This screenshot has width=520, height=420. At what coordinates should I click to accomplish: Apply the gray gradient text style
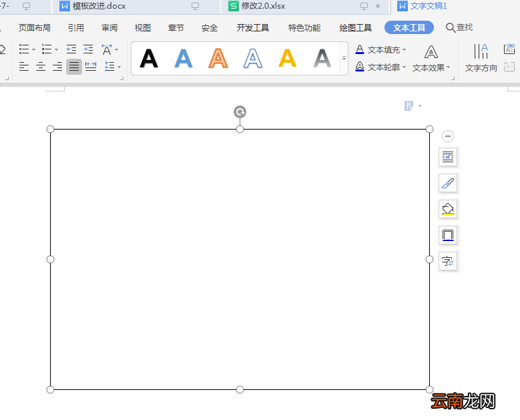pyautogui.click(x=322, y=58)
